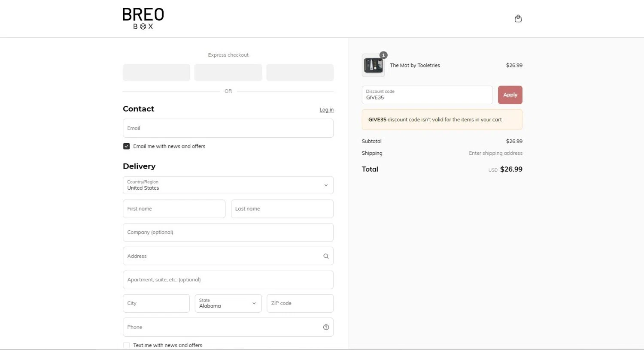Image resolution: width=644 pixels, height=350 pixels.
Task: Open the Country/Region dropdown
Action: coord(228,185)
